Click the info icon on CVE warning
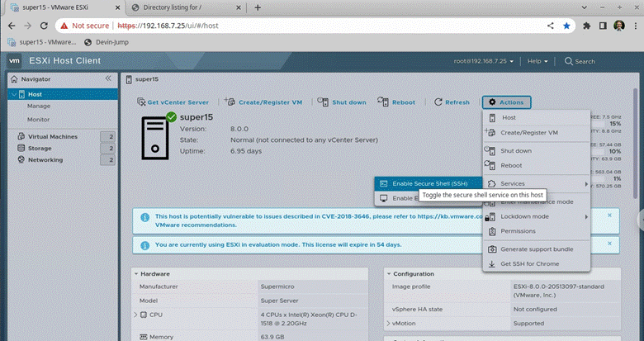Image resolution: width=644 pixels, height=341 pixels. click(x=144, y=218)
